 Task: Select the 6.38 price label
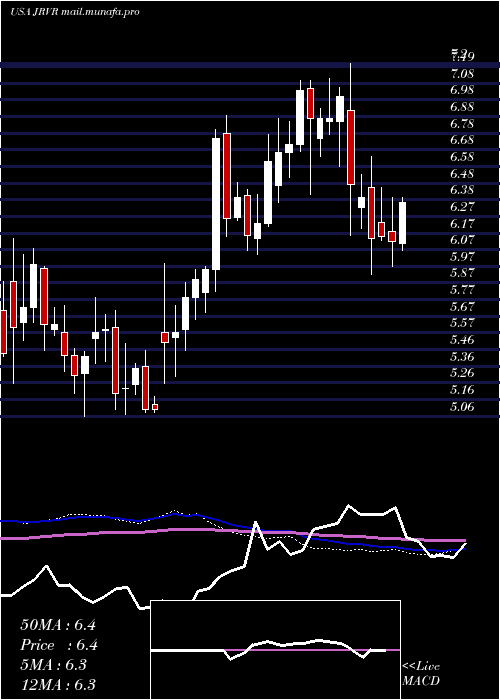462,190
